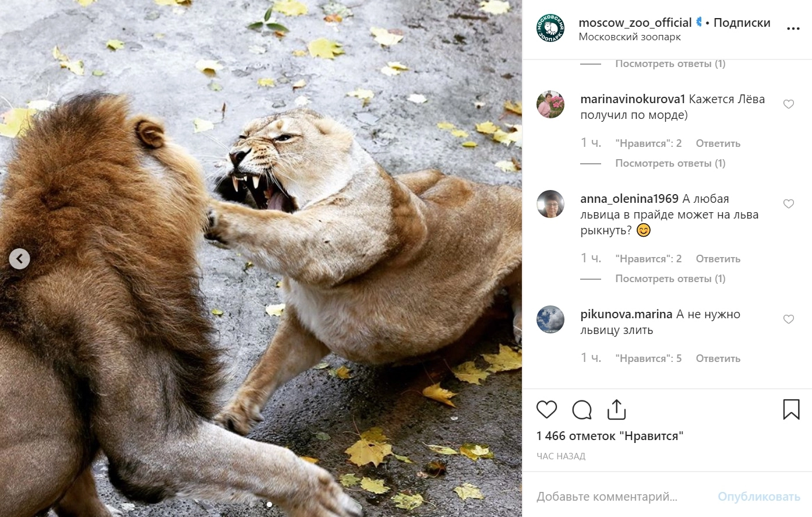This screenshot has width=812, height=517.
Task: Reply to pikunova.marina's comment
Action: (718, 358)
